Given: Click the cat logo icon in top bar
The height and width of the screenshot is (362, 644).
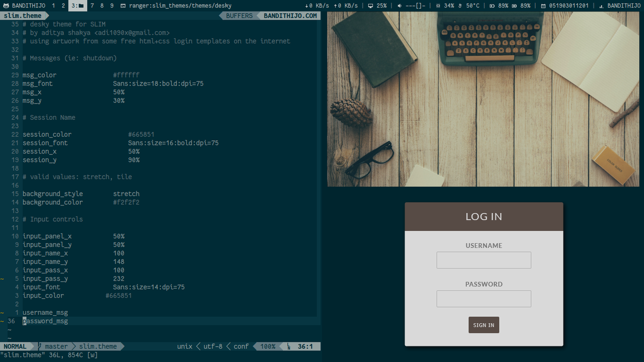Looking at the screenshot, I should click(x=6, y=6).
